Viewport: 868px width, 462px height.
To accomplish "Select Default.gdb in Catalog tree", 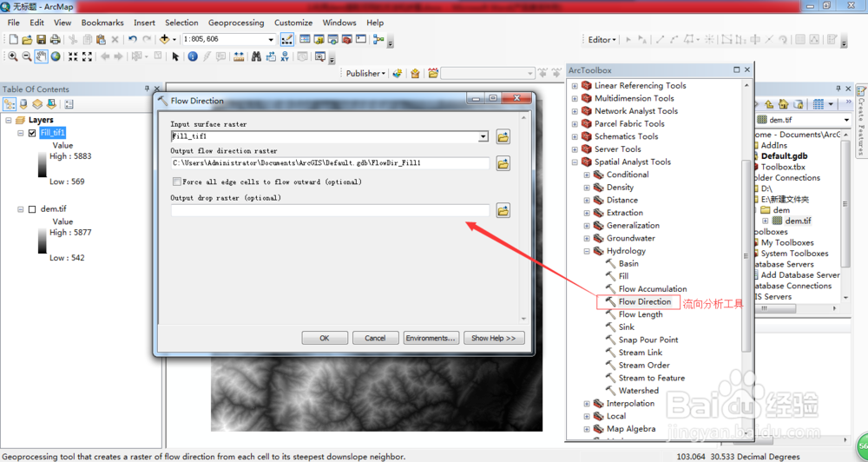I will click(784, 156).
